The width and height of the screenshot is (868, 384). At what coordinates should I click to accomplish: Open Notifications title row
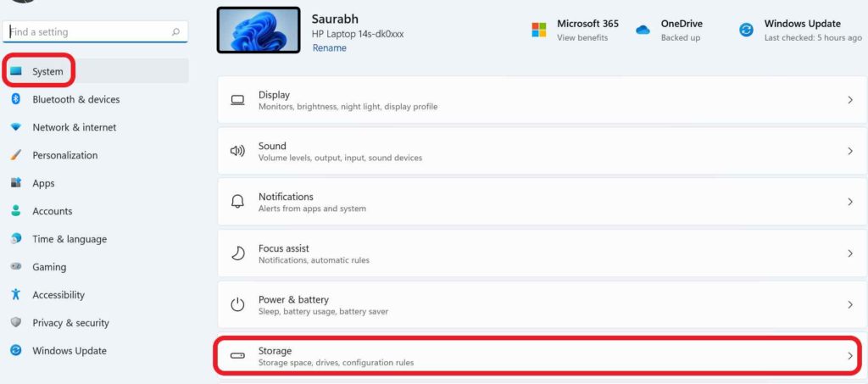pos(542,202)
